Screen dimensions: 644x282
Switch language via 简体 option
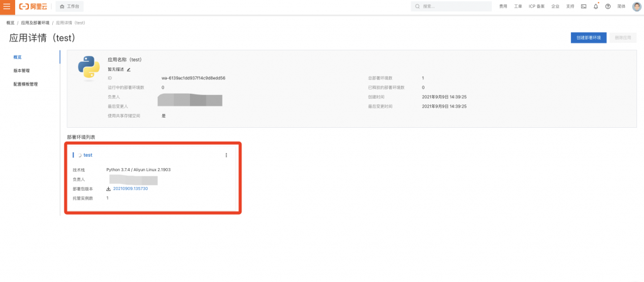coord(621,6)
